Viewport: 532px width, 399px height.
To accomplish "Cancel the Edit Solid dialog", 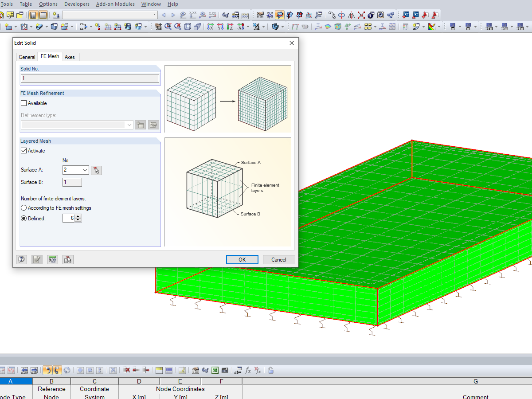I will tap(279, 259).
